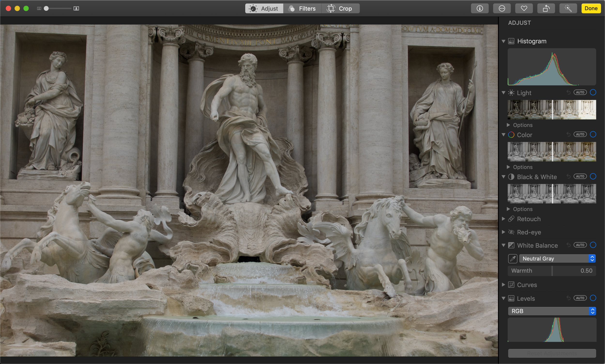This screenshot has height=364, width=605.
Task: Expand the Retouch section
Action: point(503,219)
